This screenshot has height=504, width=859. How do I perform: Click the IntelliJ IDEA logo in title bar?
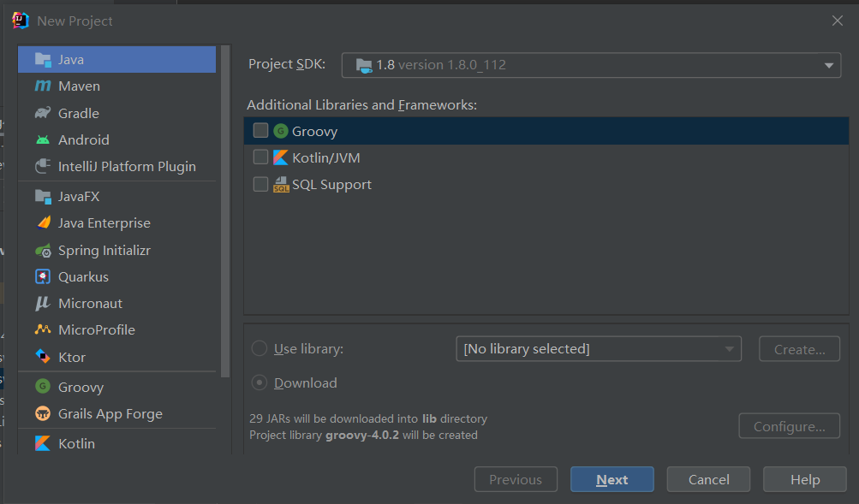(x=21, y=21)
